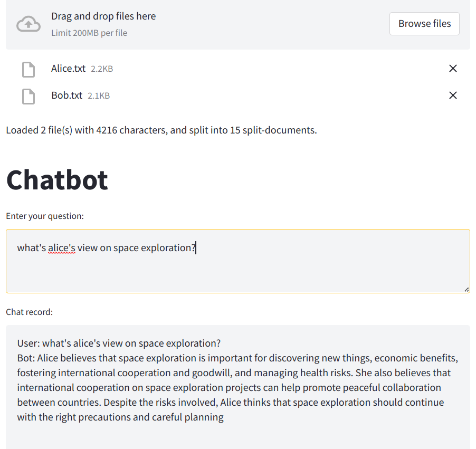
Task: Click the "Limit 200MB per file" text
Action: point(89,33)
